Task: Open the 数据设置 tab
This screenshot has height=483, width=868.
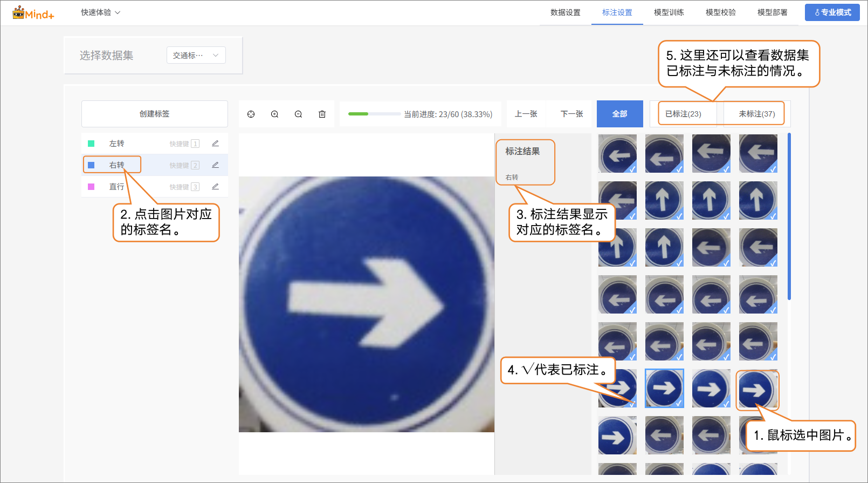Action: point(565,12)
